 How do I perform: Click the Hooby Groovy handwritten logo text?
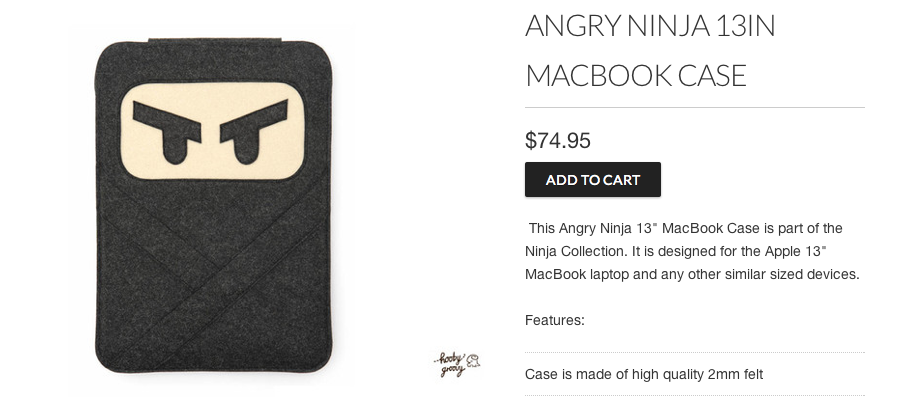[x=451, y=365]
